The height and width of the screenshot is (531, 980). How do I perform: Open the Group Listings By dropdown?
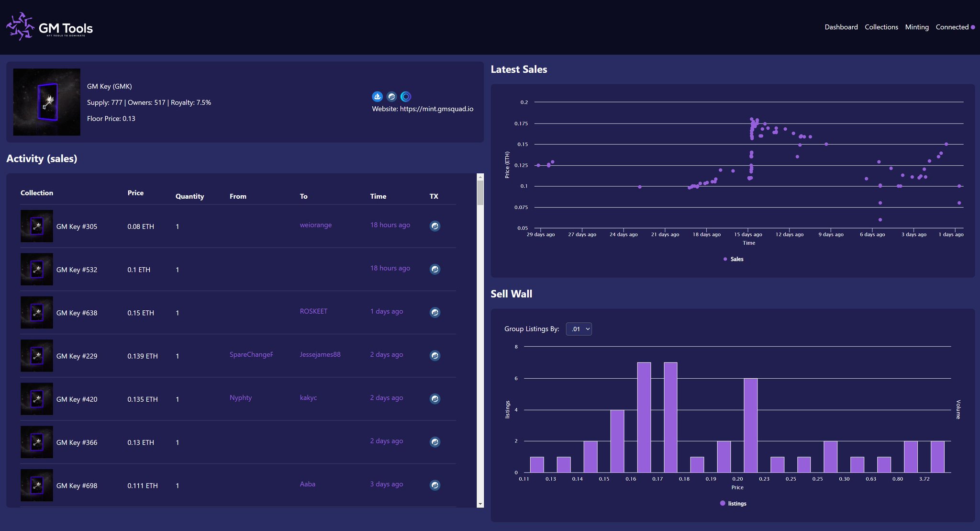579,329
